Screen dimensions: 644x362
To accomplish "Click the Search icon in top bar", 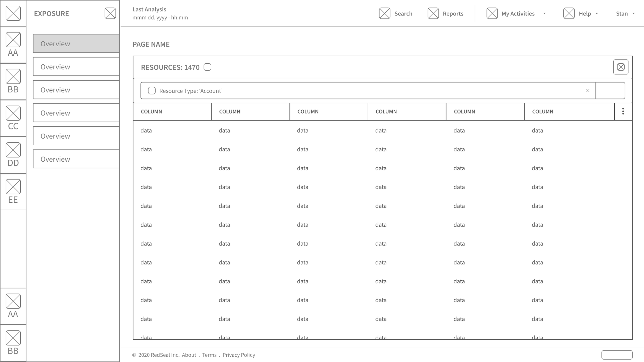I will point(384,13).
